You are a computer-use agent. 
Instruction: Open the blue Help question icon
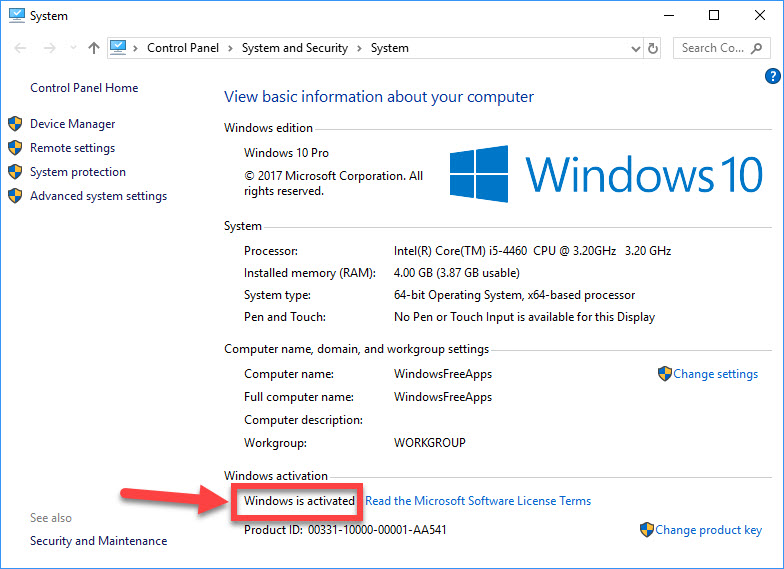click(x=772, y=76)
